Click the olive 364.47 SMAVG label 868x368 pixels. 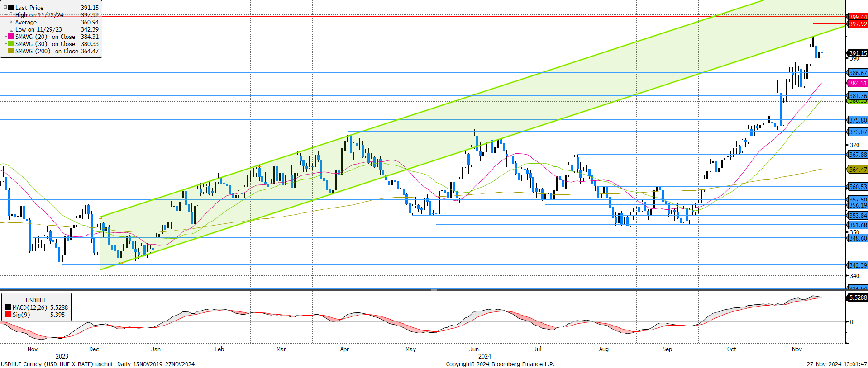coord(857,170)
